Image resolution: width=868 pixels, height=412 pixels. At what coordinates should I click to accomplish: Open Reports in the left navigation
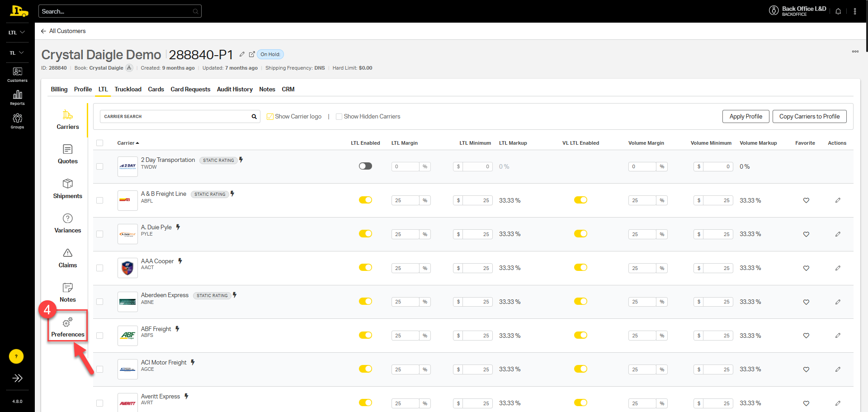[17, 97]
